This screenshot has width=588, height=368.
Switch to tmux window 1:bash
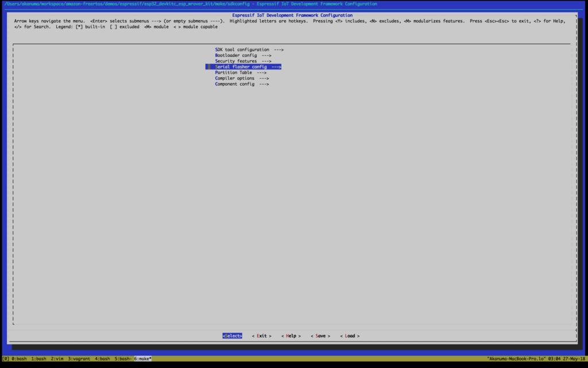pos(38,359)
